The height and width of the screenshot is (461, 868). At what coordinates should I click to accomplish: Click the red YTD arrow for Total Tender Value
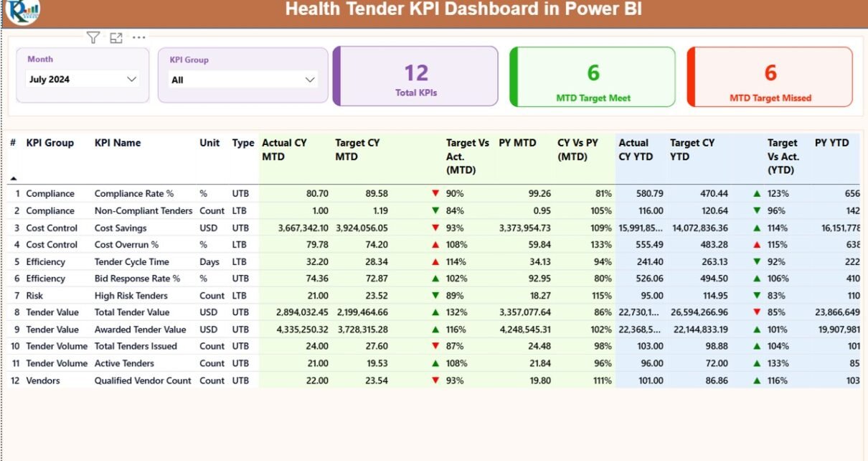[x=756, y=312]
